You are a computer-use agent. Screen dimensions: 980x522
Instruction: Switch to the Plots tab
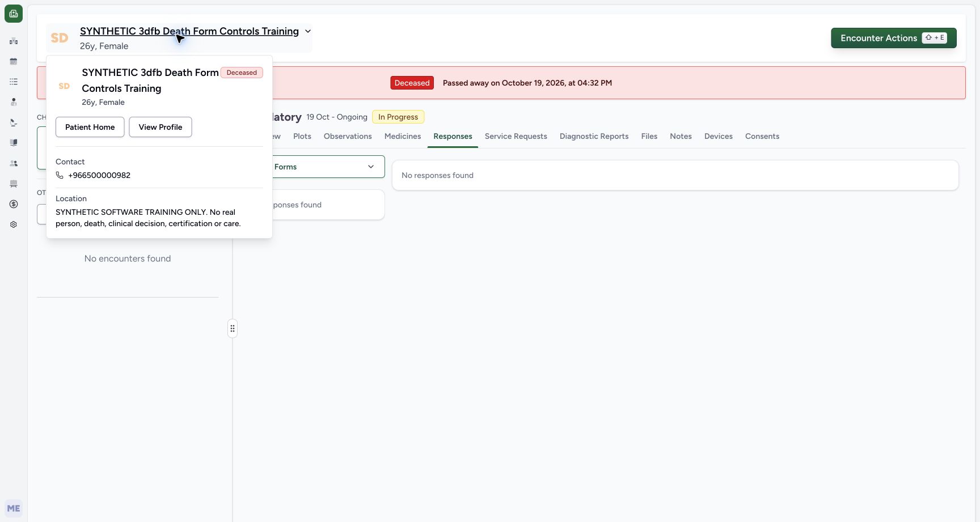(302, 136)
